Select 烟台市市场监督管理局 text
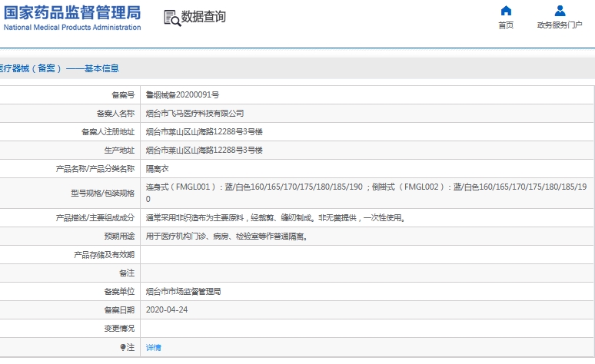Screen dimensions: 595x364 coord(183,292)
